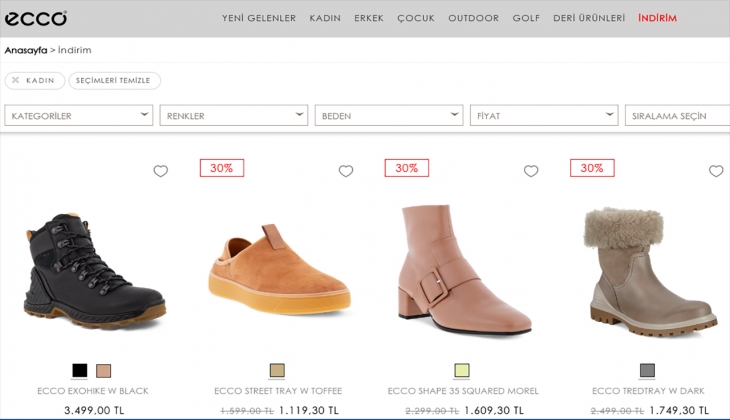Remove the KADIN filter tag

click(16, 80)
